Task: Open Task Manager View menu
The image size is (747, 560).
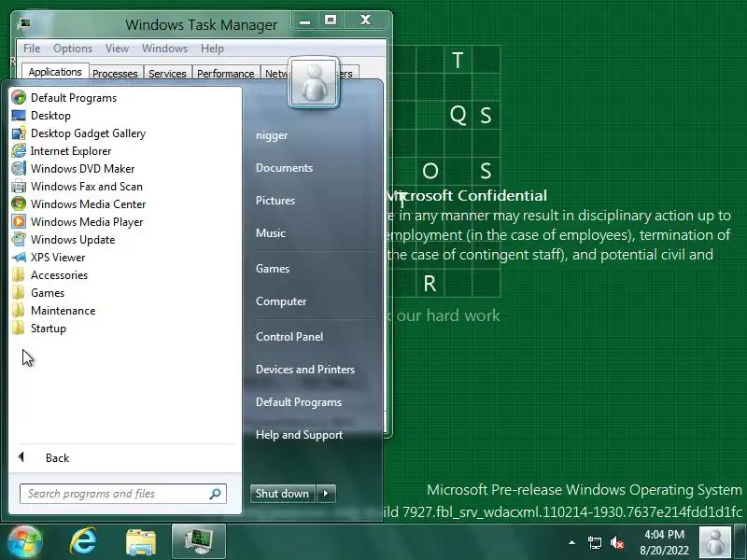Action: click(x=118, y=49)
